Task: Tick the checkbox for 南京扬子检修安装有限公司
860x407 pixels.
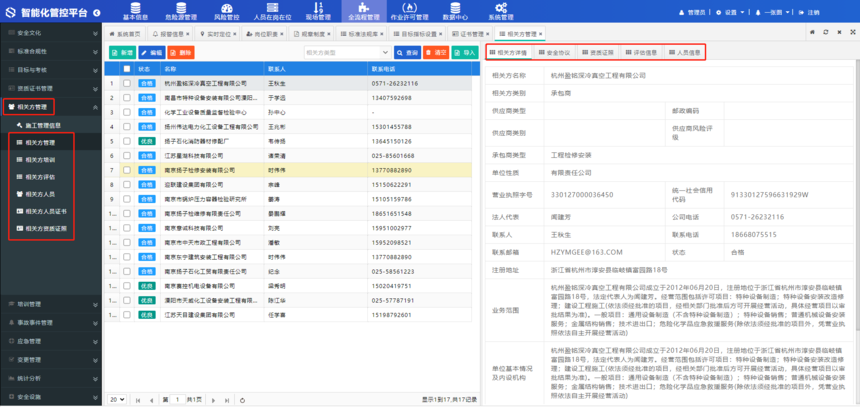Action: [126, 171]
